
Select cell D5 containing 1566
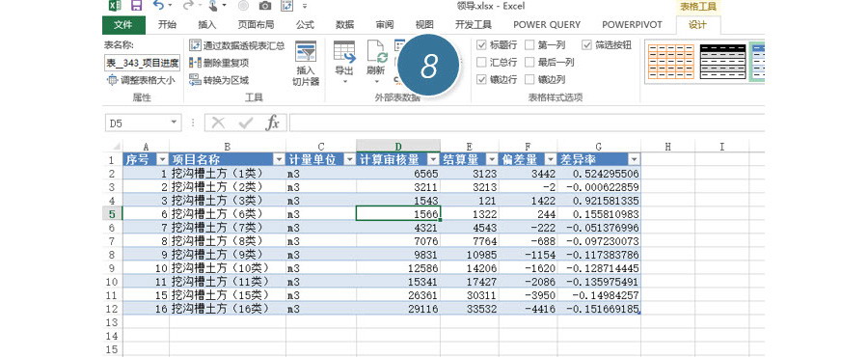click(398, 213)
